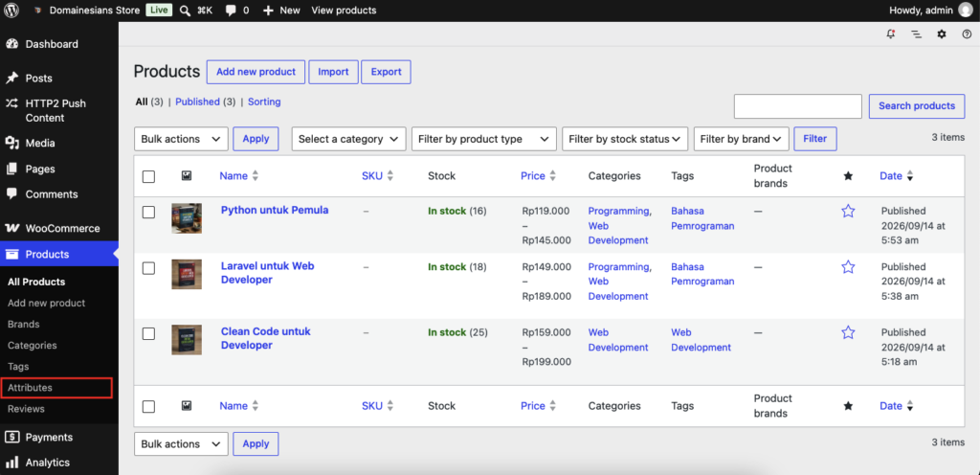
Task: Open the Sorting view link
Action: pos(264,102)
